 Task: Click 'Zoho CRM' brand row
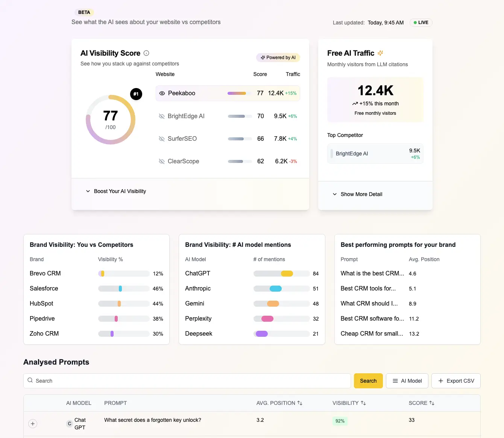pos(96,334)
